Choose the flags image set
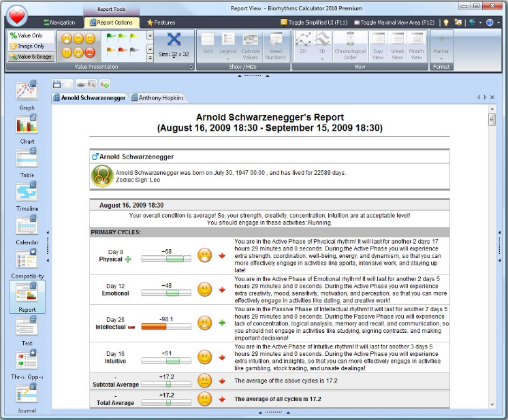Viewport: 508px width, 420px height. pyautogui.click(x=123, y=46)
